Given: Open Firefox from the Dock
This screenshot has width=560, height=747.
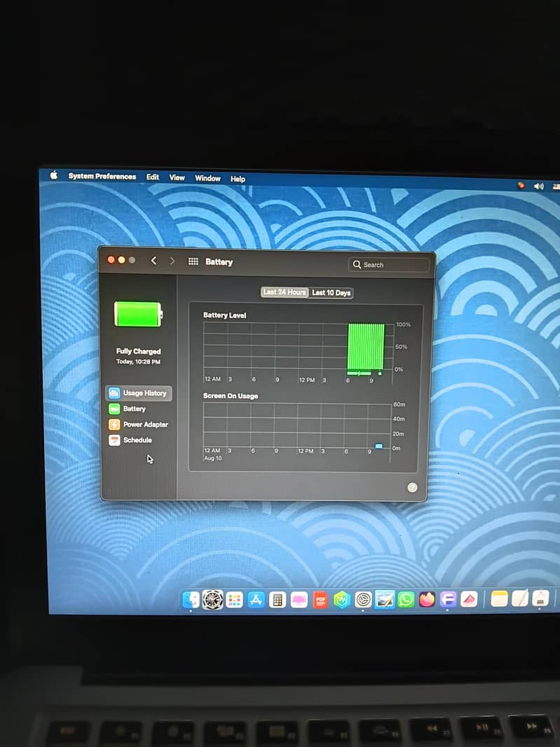Looking at the screenshot, I should pyautogui.click(x=427, y=599).
